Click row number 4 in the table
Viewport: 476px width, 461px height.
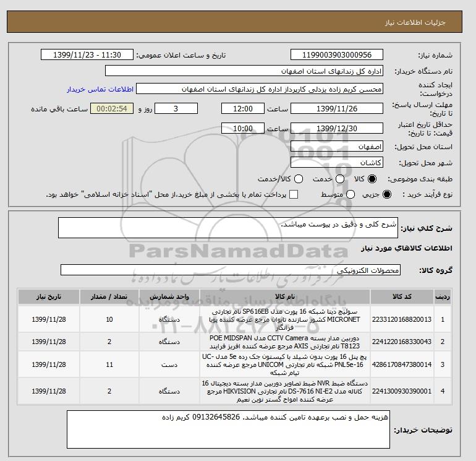pos(443,391)
